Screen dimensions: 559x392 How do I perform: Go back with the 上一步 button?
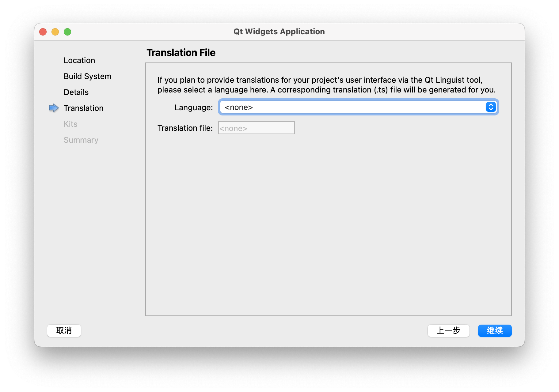pyautogui.click(x=448, y=331)
